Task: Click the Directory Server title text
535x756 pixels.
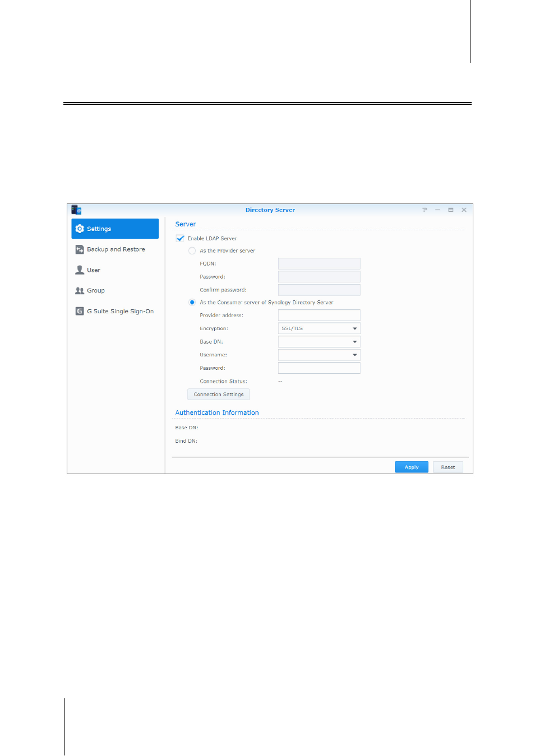Action: click(x=270, y=210)
